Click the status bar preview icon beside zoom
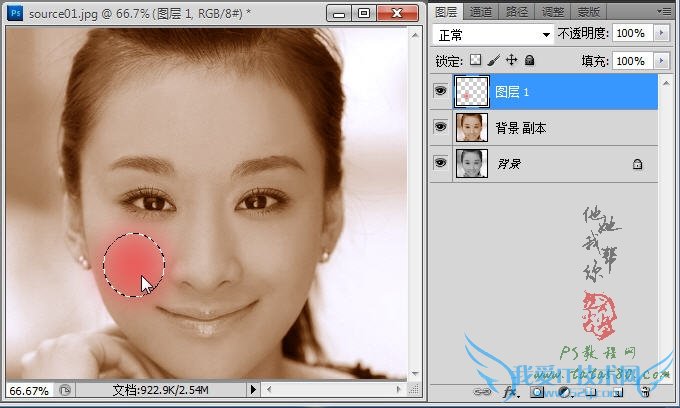The height and width of the screenshot is (408, 680). [65, 390]
